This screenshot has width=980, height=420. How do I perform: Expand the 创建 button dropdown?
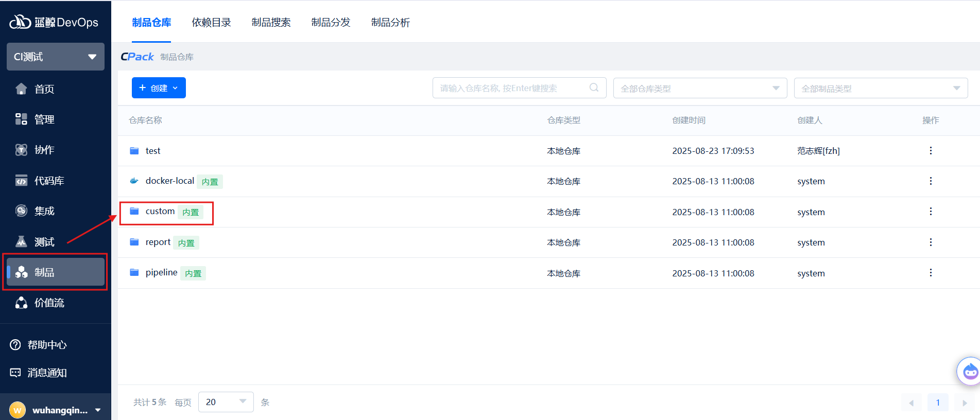(x=175, y=88)
